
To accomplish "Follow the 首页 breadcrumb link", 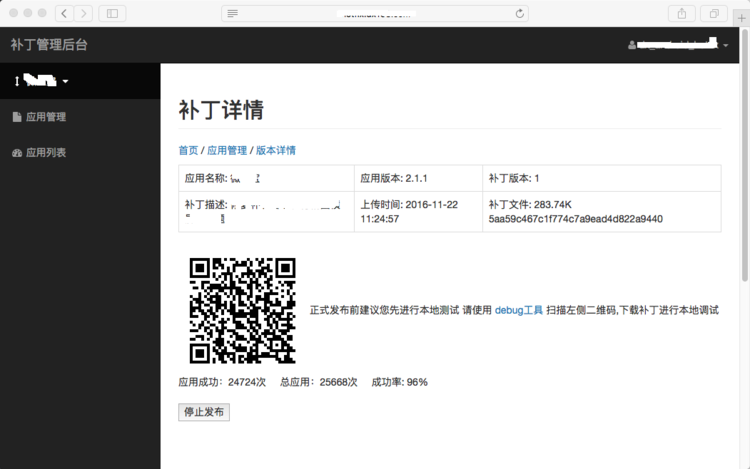I will pos(188,150).
